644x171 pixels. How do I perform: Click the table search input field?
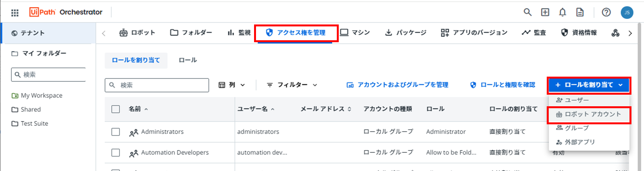coord(157,85)
